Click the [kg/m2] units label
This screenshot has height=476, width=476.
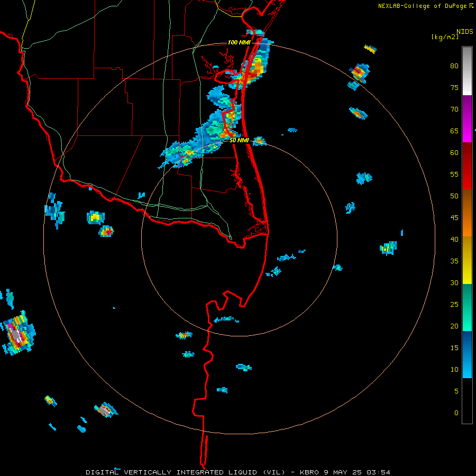pyautogui.click(x=445, y=37)
